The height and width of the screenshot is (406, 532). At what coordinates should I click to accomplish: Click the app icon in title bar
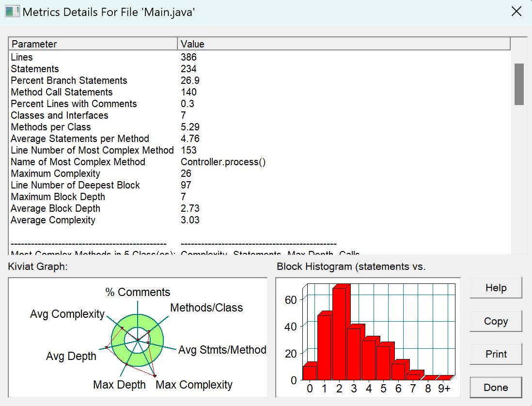(x=12, y=11)
